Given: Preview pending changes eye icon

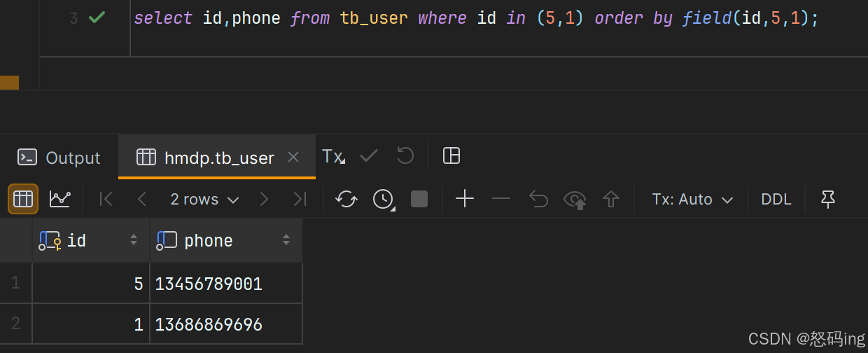Looking at the screenshot, I should coord(575,200).
